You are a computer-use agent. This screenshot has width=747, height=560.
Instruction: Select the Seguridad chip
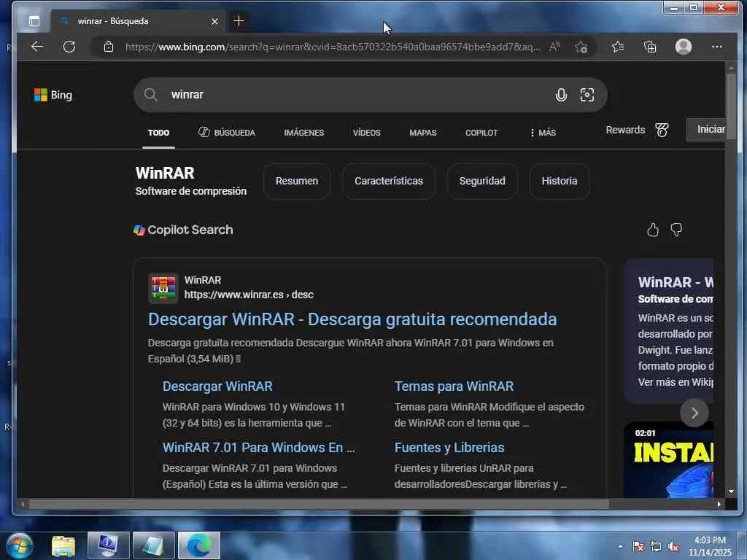pyautogui.click(x=482, y=181)
